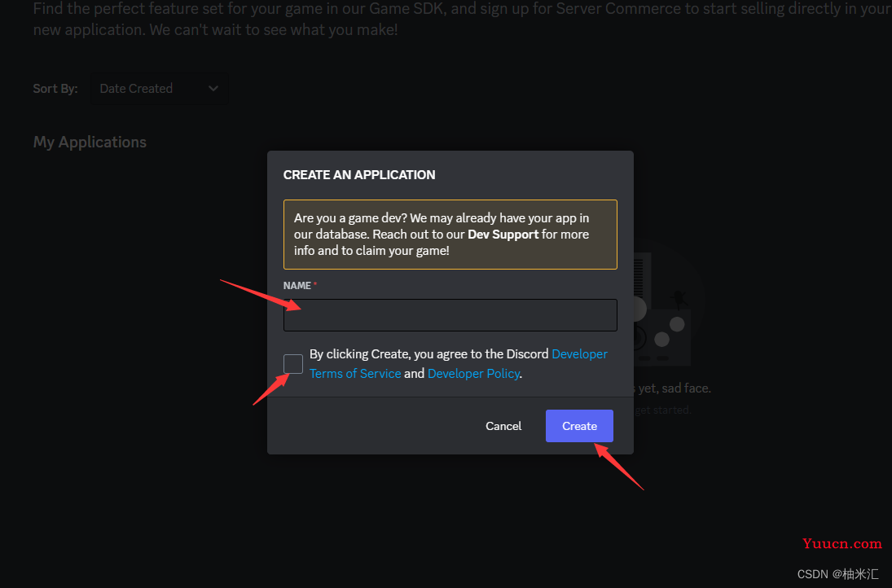Click the NAME field label
The height and width of the screenshot is (588, 892).
coord(297,286)
